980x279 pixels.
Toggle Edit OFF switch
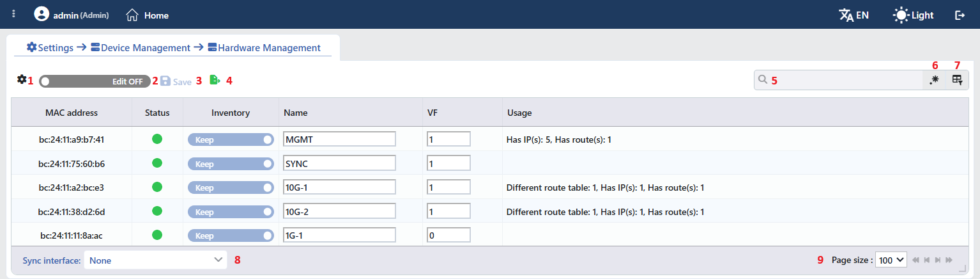pyautogui.click(x=95, y=81)
